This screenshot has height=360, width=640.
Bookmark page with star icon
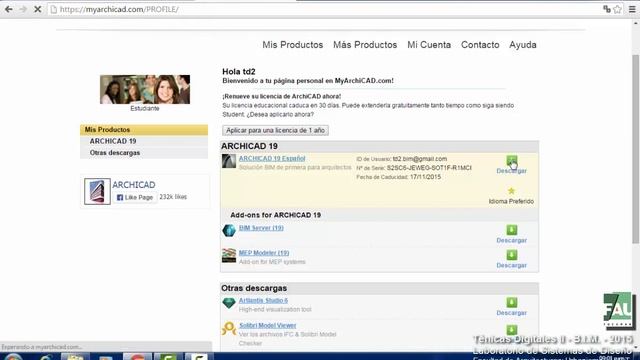pos(617,9)
